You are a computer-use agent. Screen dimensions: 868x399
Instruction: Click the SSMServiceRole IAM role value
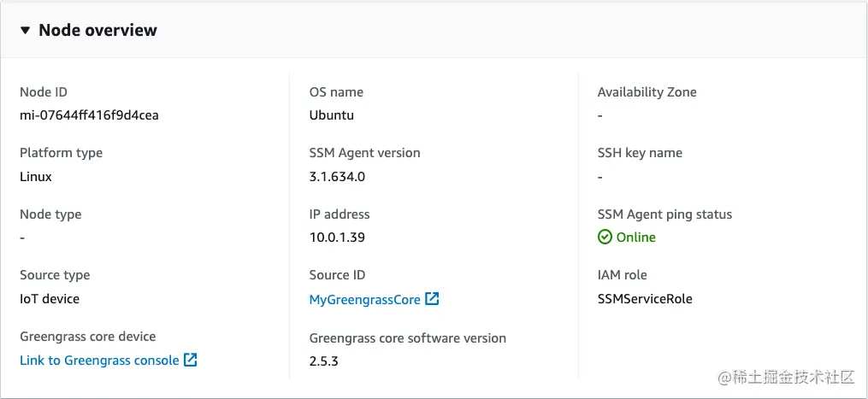[645, 299]
